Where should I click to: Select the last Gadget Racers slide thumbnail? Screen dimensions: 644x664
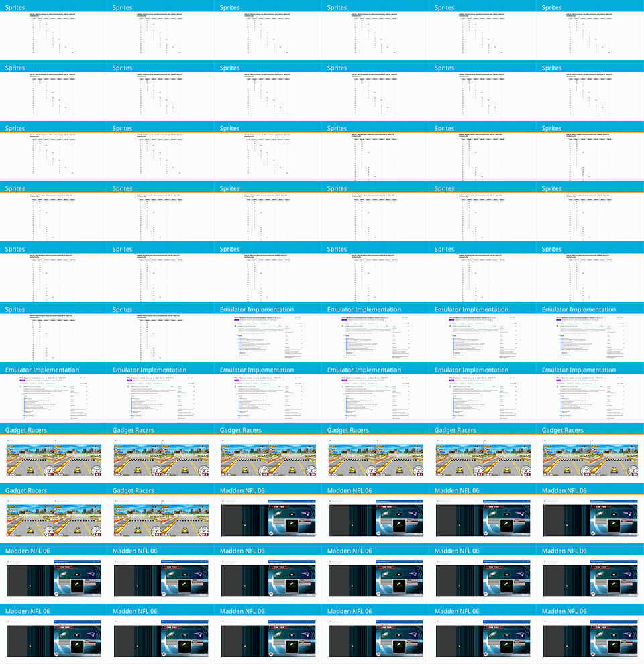tap(160, 513)
